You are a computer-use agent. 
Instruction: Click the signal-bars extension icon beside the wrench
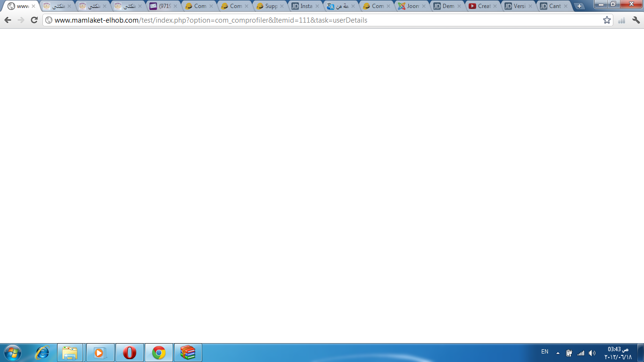pyautogui.click(x=622, y=20)
